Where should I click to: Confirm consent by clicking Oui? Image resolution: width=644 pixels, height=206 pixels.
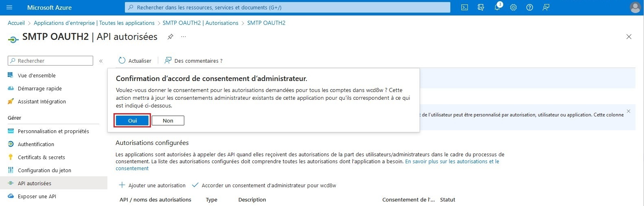coord(132,121)
